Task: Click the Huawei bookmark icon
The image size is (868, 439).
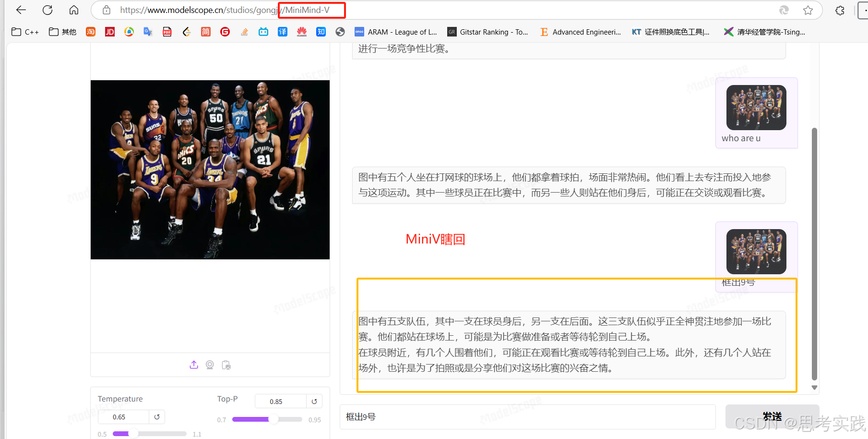Action: pos(302,32)
